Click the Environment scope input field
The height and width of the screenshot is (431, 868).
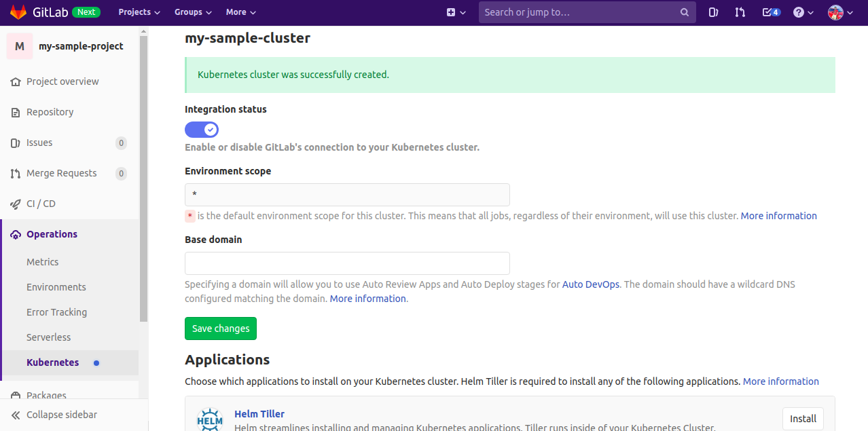click(x=347, y=195)
